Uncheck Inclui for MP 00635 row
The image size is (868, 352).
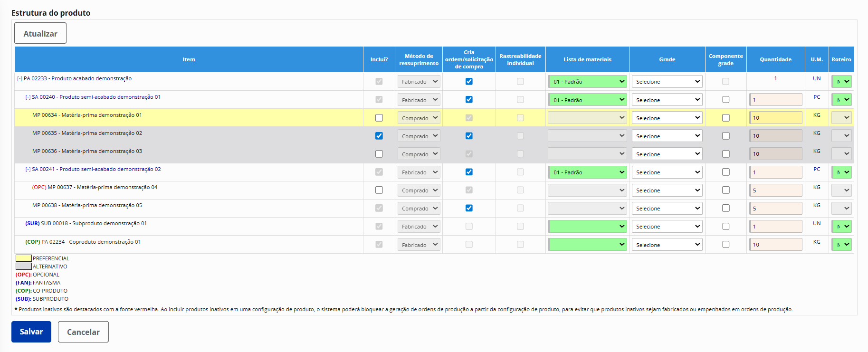[x=379, y=136]
